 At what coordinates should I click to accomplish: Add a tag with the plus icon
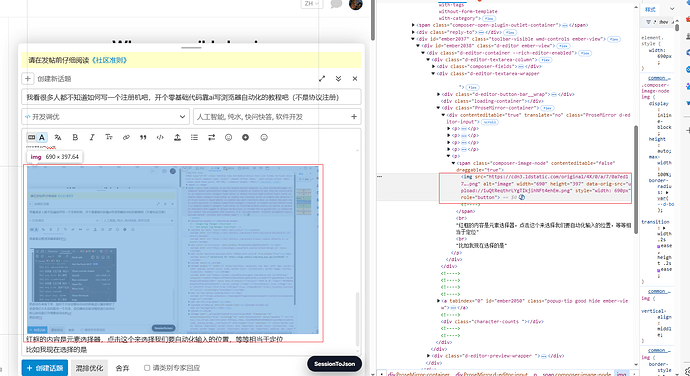354,117
